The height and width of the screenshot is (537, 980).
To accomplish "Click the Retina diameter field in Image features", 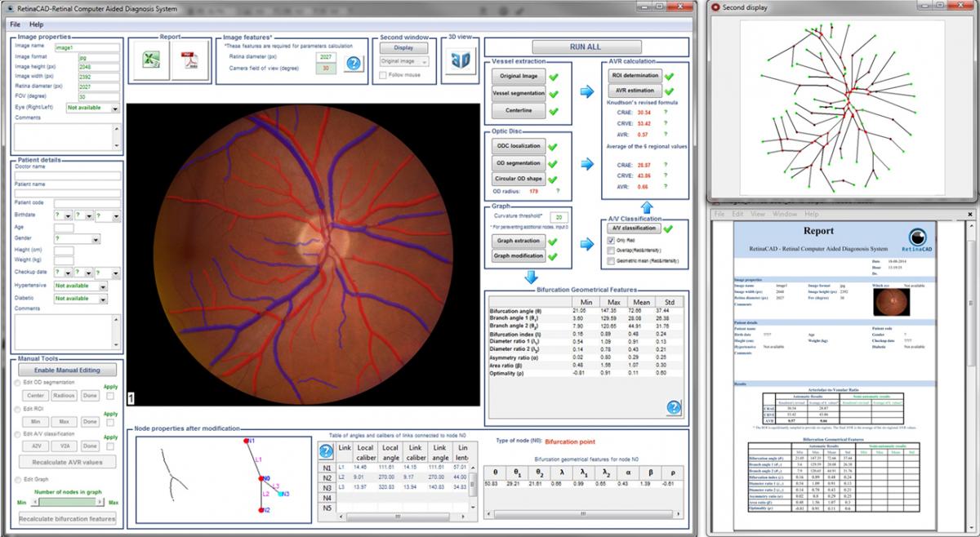I will 326,57.
